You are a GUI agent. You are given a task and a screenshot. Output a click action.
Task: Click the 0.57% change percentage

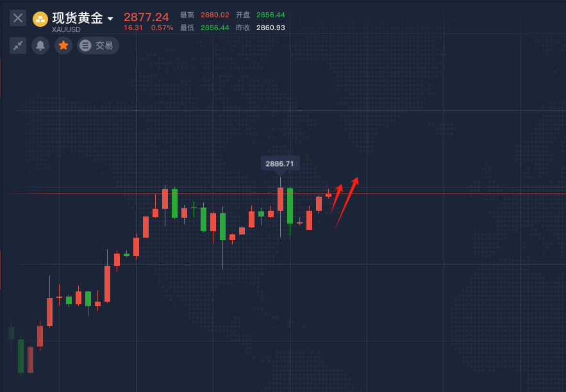(162, 28)
